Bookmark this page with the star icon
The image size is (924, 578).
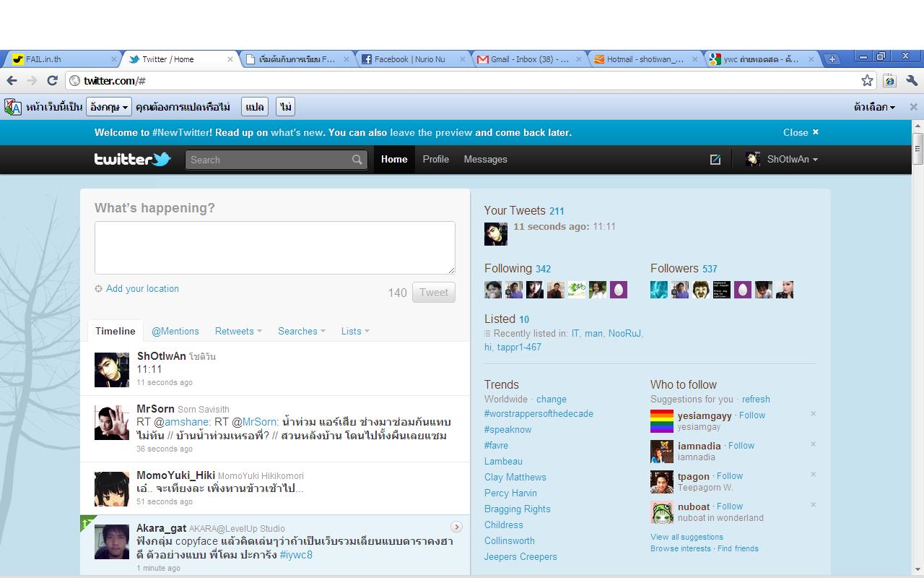[868, 81]
